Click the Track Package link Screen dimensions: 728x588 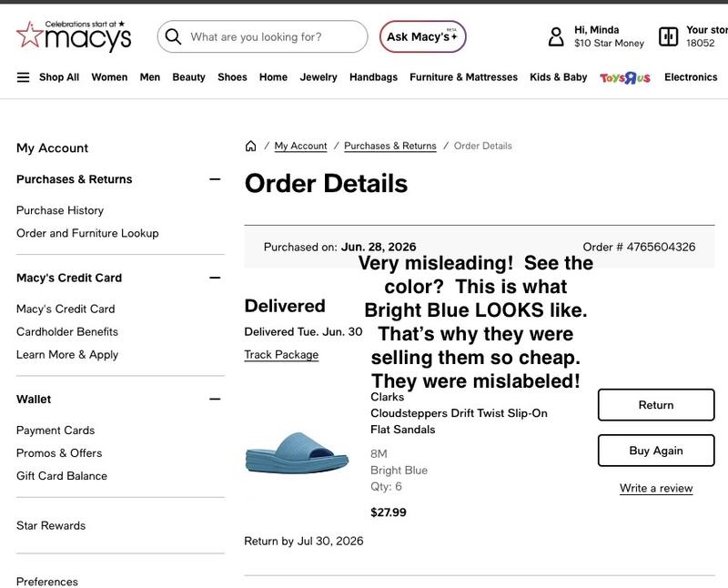(281, 355)
